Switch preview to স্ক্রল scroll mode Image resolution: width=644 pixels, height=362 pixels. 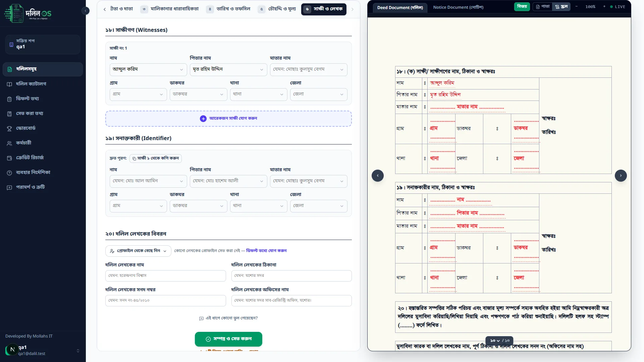pos(561,7)
